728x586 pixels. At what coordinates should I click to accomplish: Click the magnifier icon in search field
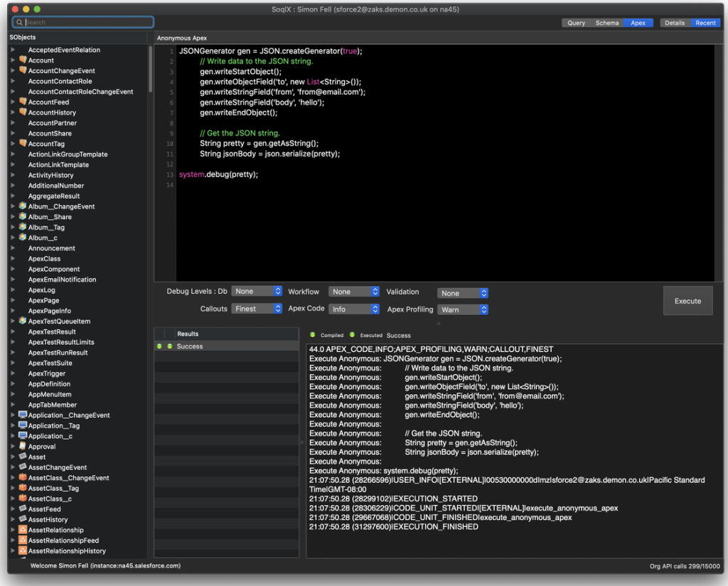(19, 23)
